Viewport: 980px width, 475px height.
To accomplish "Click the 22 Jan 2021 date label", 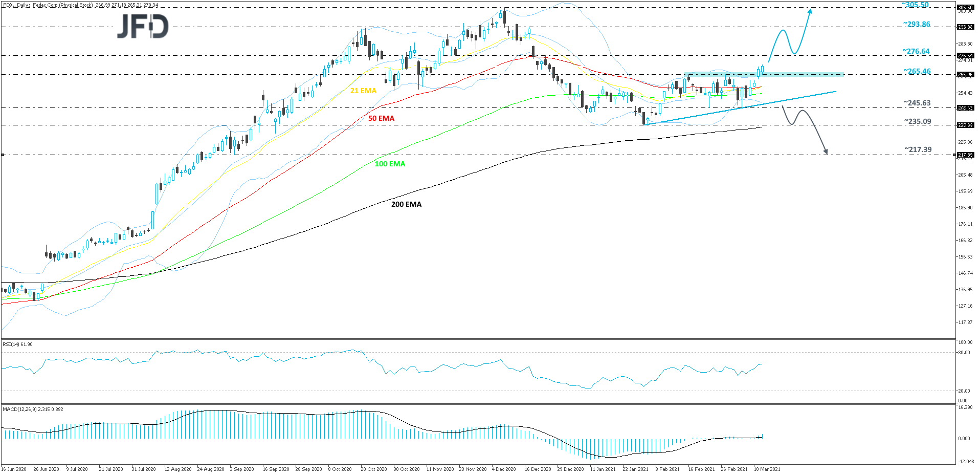I will [x=635, y=469].
